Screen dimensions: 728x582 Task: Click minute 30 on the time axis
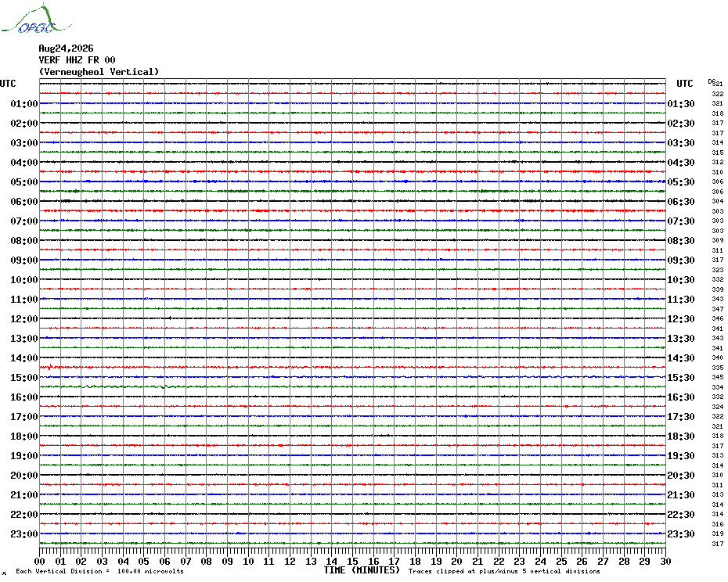(x=665, y=561)
